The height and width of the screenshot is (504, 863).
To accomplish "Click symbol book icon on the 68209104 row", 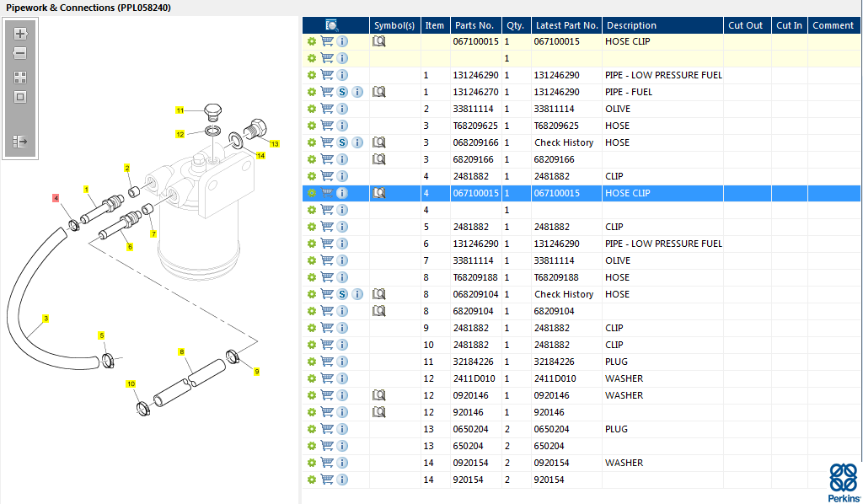I will (378, 311).
